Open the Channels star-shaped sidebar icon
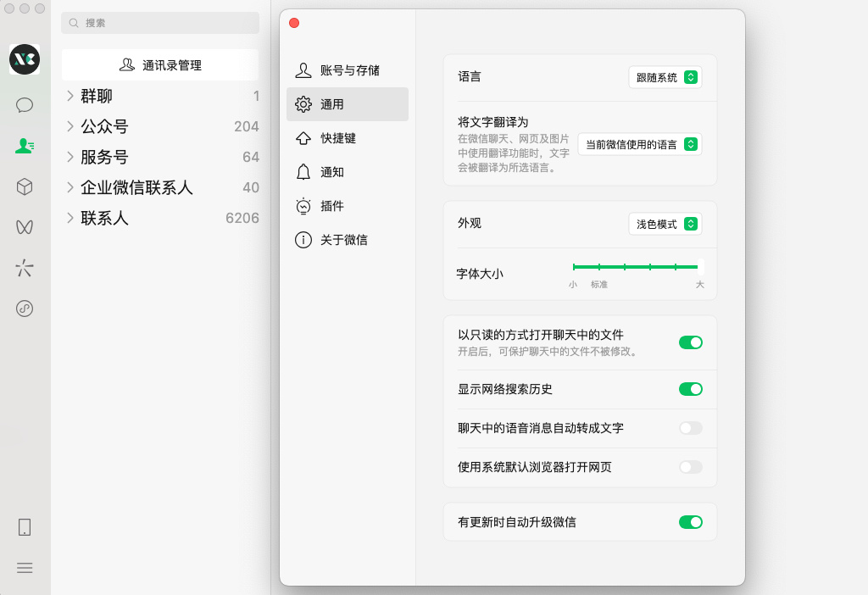The image size is (868, 595). pyautogui.click(x=25, y=268)
